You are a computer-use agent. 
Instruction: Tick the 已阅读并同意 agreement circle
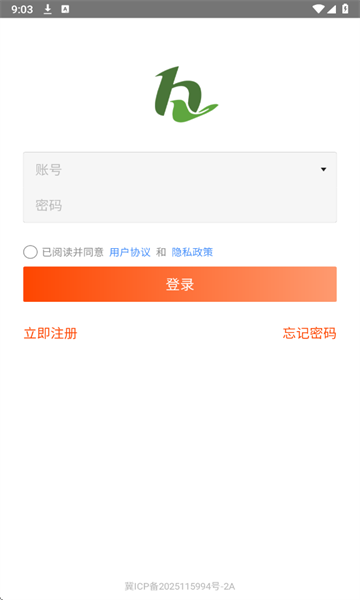(30, 252)
